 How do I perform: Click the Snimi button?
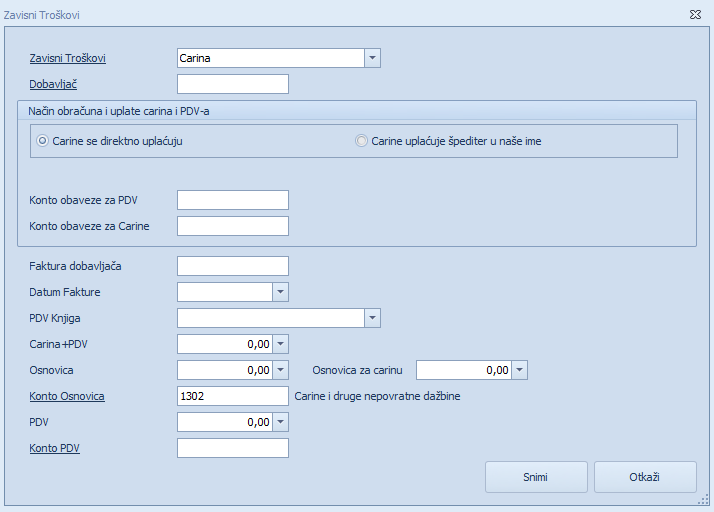coord(536,477)
